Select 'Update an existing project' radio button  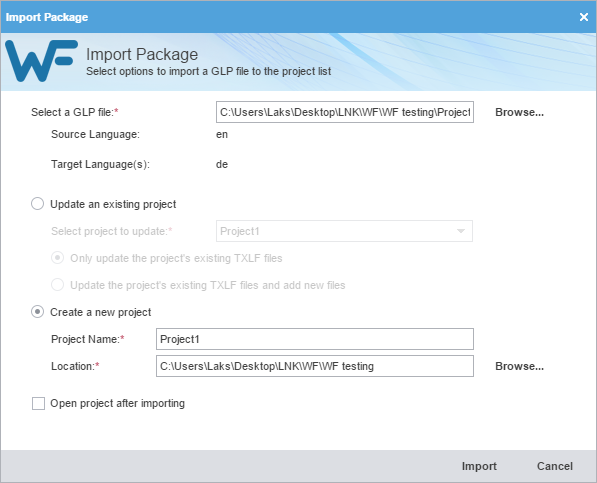click(37, 204)
